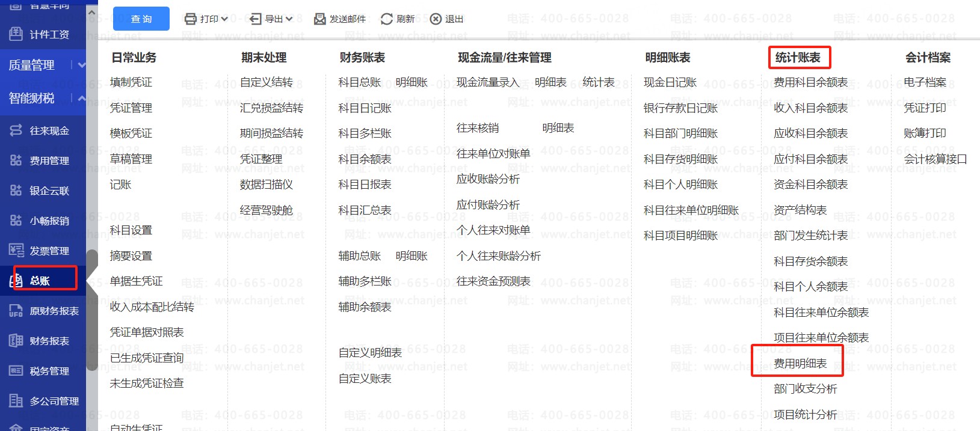Image resolution: width=980 pixels, height=431 pixels.
Task: Select the 总账 sidebar icon
Action: point(16,280)
